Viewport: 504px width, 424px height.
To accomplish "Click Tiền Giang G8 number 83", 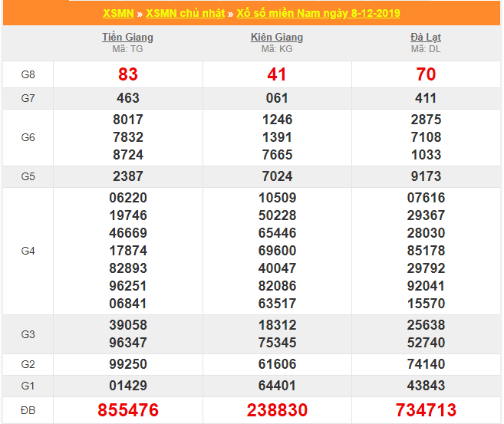I will coord(128,74).
